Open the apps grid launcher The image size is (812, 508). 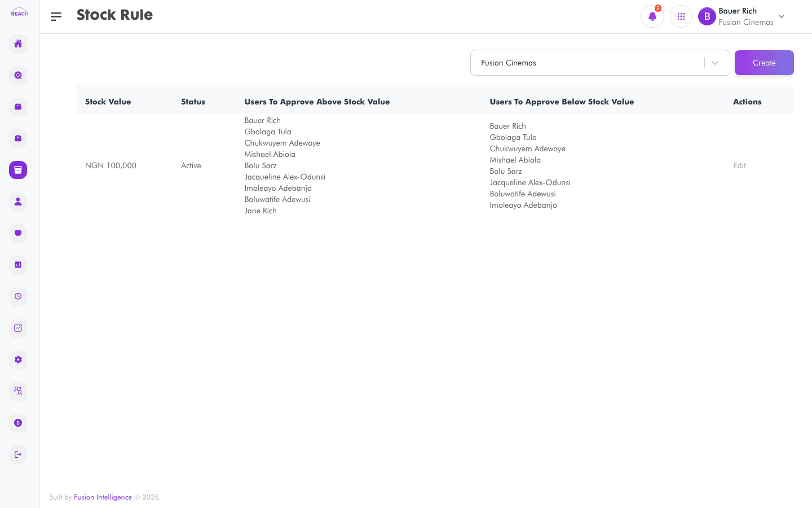(681, 16)
